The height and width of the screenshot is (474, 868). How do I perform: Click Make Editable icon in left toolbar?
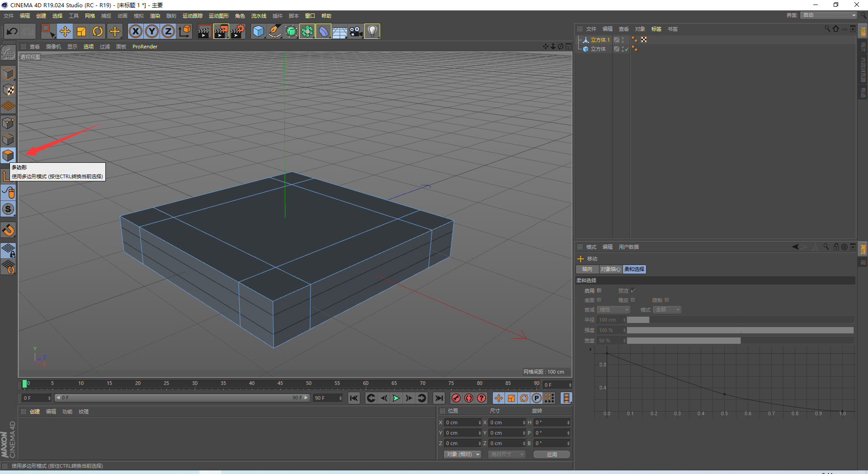click(8, 53)
